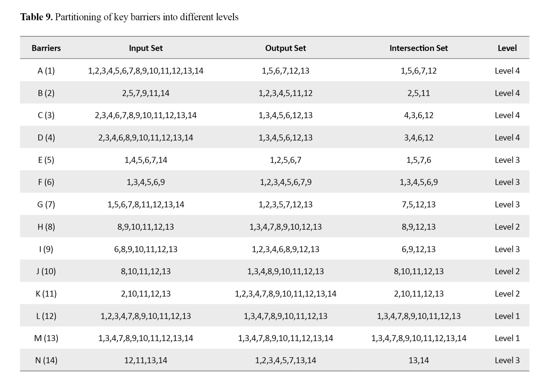Click the Level column header

507,48
